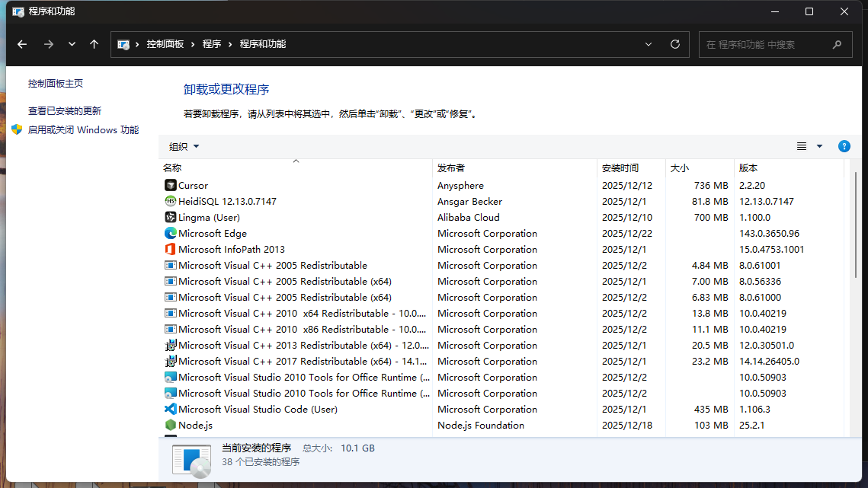Open the 组织 dropdown menu

point(184,146)
